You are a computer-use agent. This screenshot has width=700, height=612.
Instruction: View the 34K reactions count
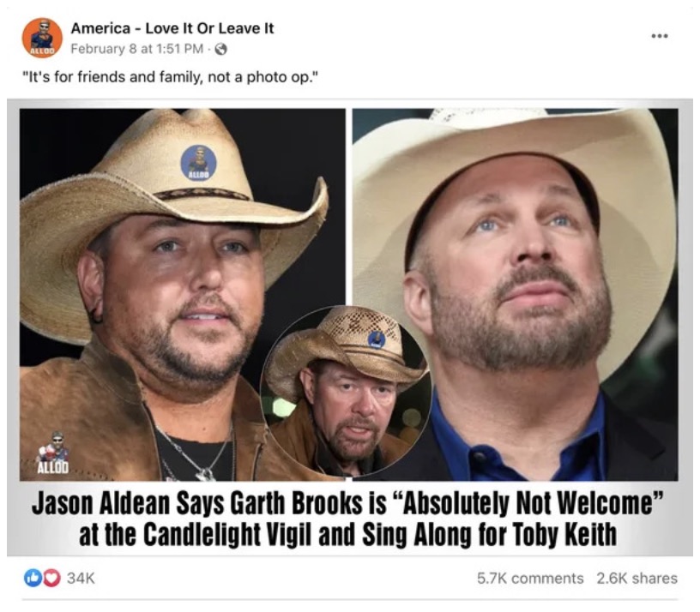coord(81,579)
